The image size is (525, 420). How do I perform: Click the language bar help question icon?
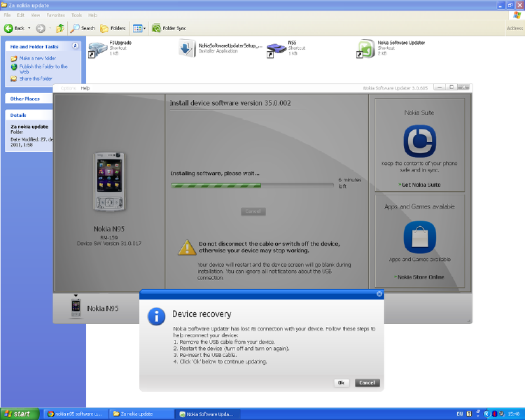[469, 414]
